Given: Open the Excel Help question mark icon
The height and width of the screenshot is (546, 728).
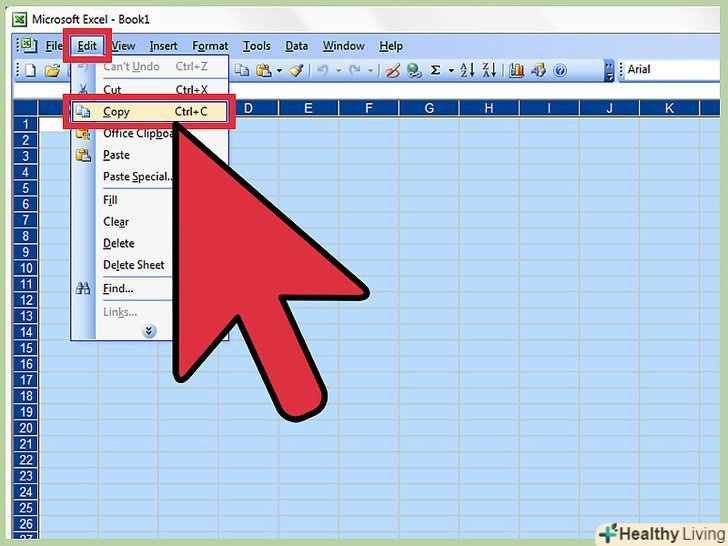Looking at the screenshot, I should tap(560, 71).
